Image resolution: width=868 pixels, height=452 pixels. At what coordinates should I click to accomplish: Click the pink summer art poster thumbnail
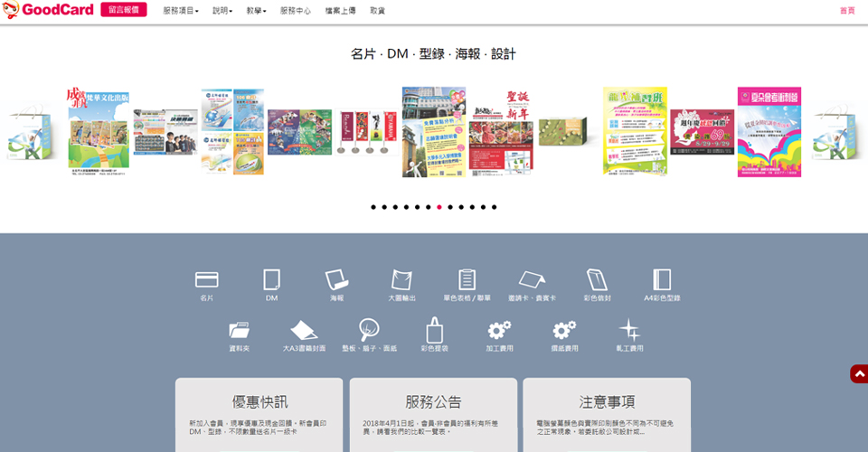769,131
